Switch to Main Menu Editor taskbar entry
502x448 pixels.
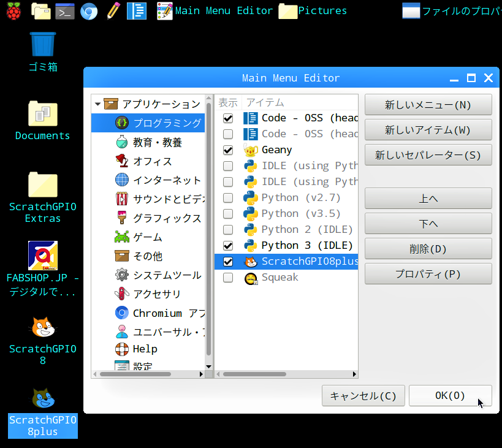215,11
